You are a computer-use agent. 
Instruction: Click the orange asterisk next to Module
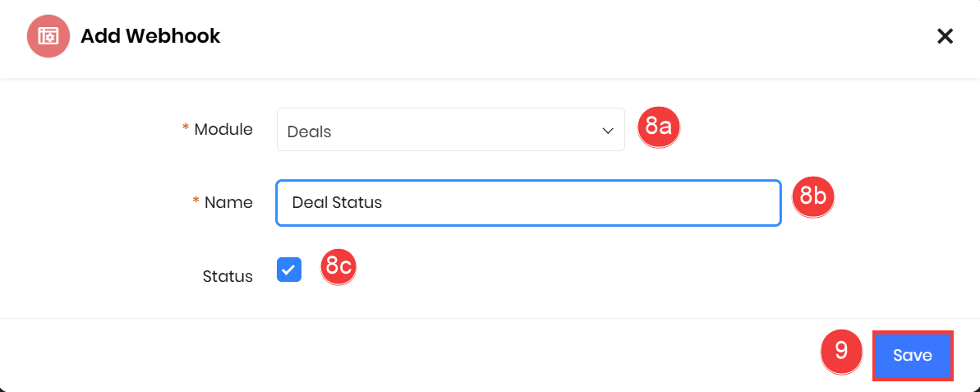185,128
